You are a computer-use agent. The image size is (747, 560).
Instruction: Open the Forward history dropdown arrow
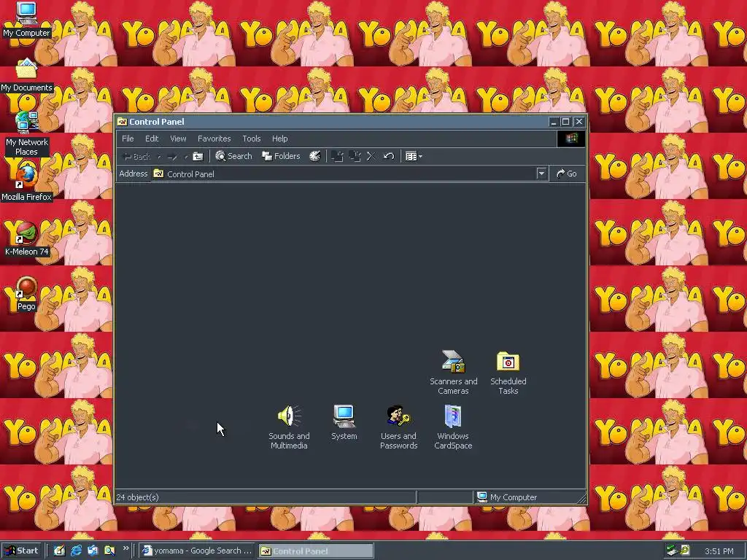tap(186, 157)
